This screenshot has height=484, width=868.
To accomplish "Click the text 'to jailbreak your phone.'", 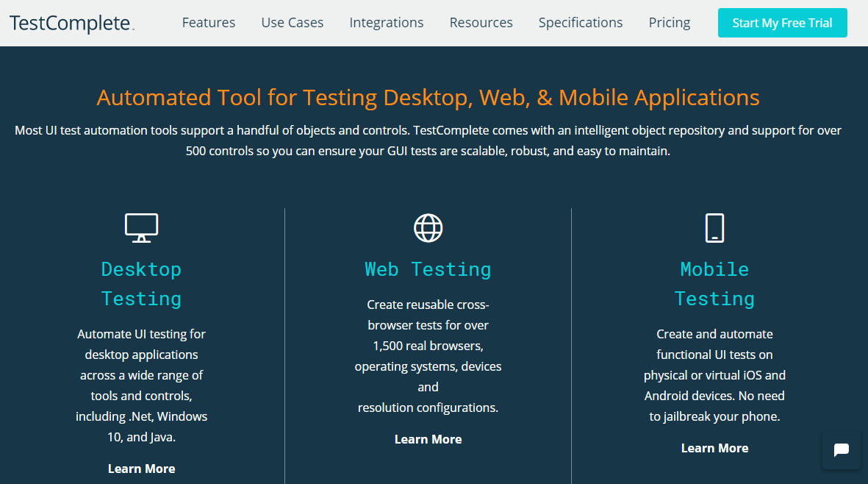I will coord(714,416).
